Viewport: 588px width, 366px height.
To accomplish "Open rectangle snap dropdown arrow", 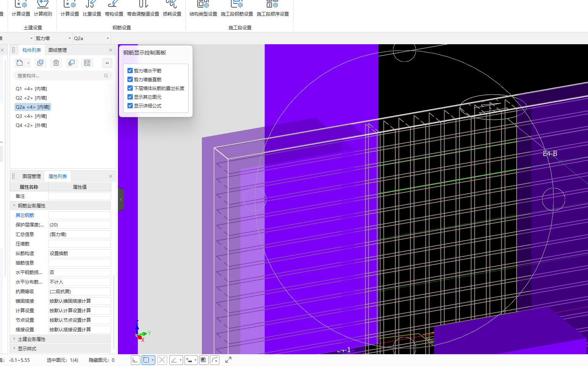I will click(x=153, y=360).
